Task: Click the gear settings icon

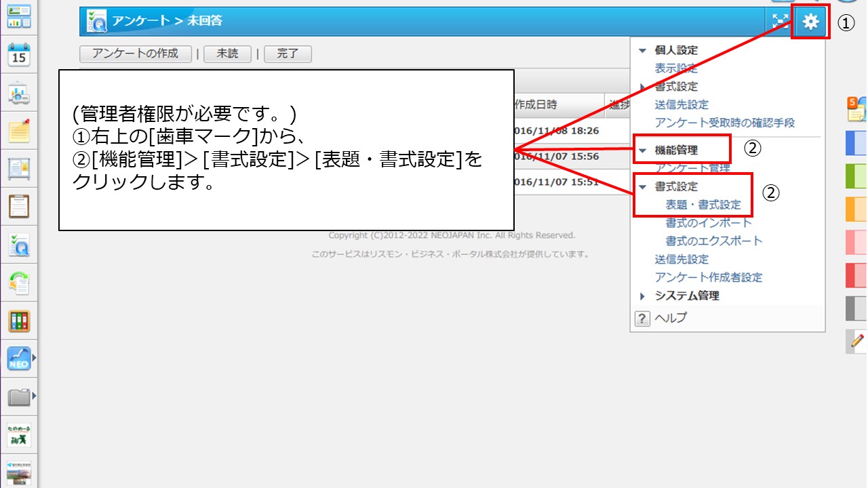Action: click(811, 22)
